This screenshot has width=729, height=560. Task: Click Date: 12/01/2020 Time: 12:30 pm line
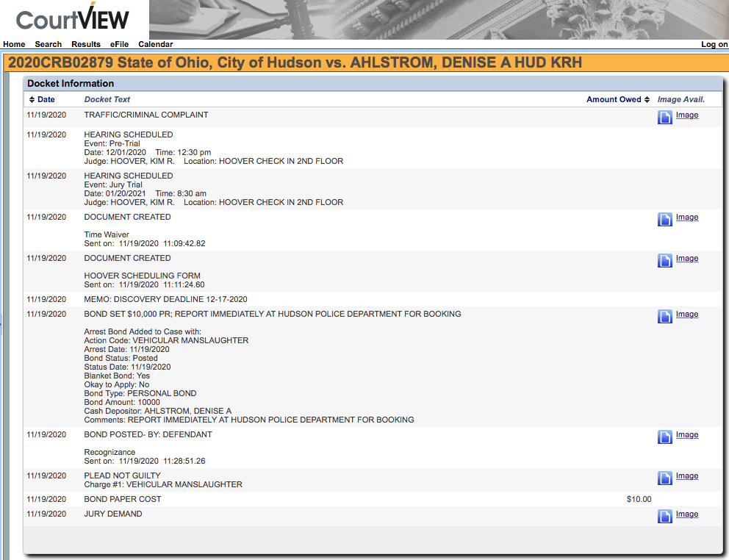coord(148,153)
